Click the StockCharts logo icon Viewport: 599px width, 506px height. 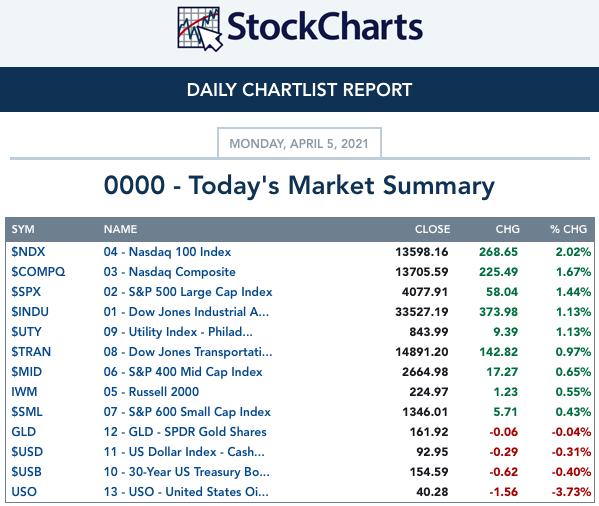click(200, 29)
